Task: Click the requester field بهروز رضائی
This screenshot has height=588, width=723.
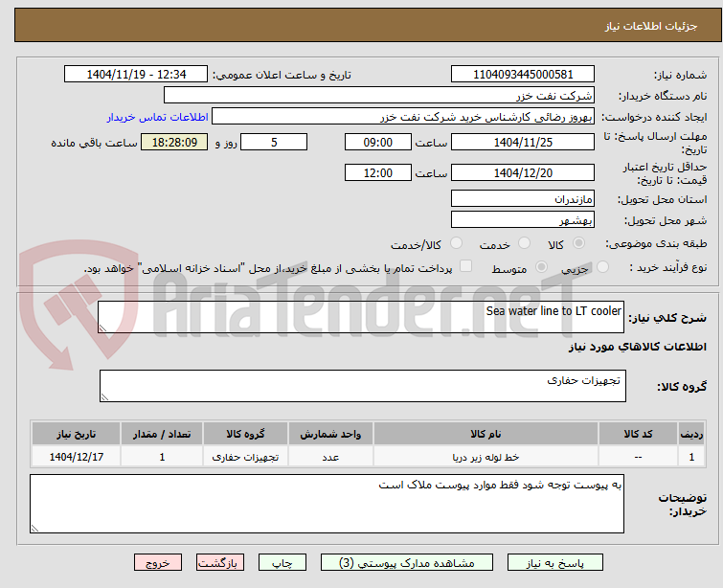Action: (403, 116)
